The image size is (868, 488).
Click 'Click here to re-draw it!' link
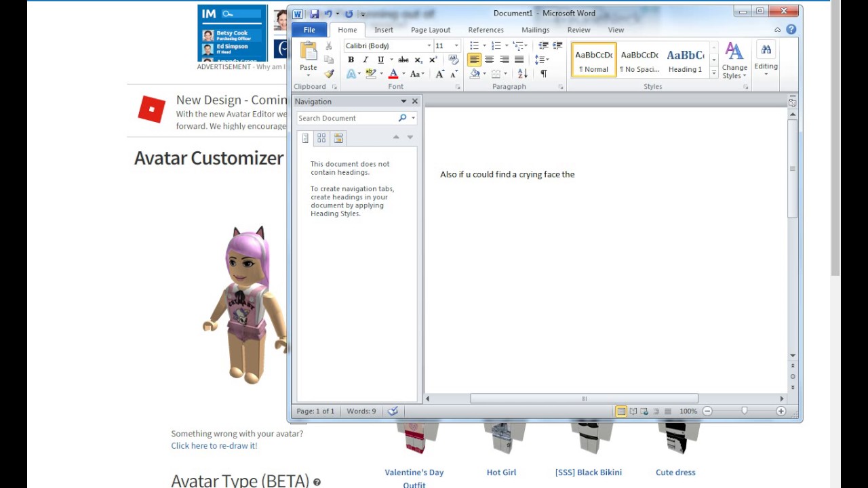coord(214,446)
